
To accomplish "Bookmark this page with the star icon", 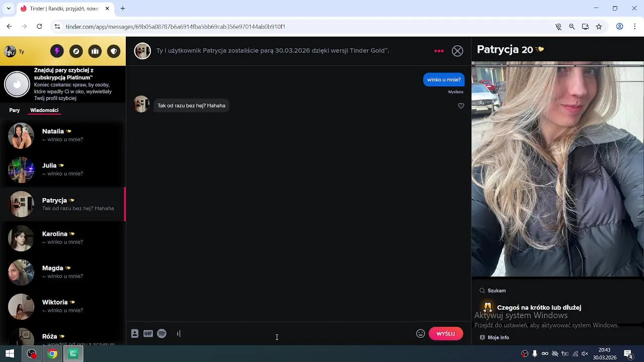I will (x=599, y=27).
